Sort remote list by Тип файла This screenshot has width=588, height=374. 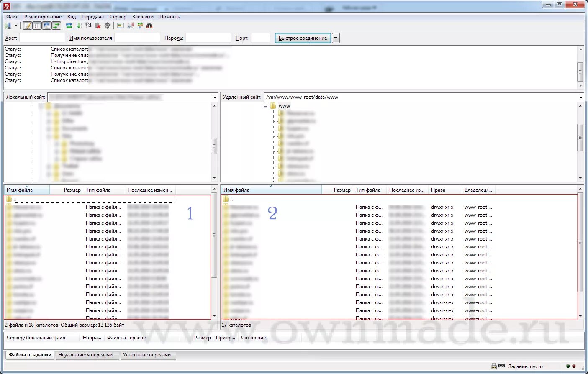pos(370,190)
